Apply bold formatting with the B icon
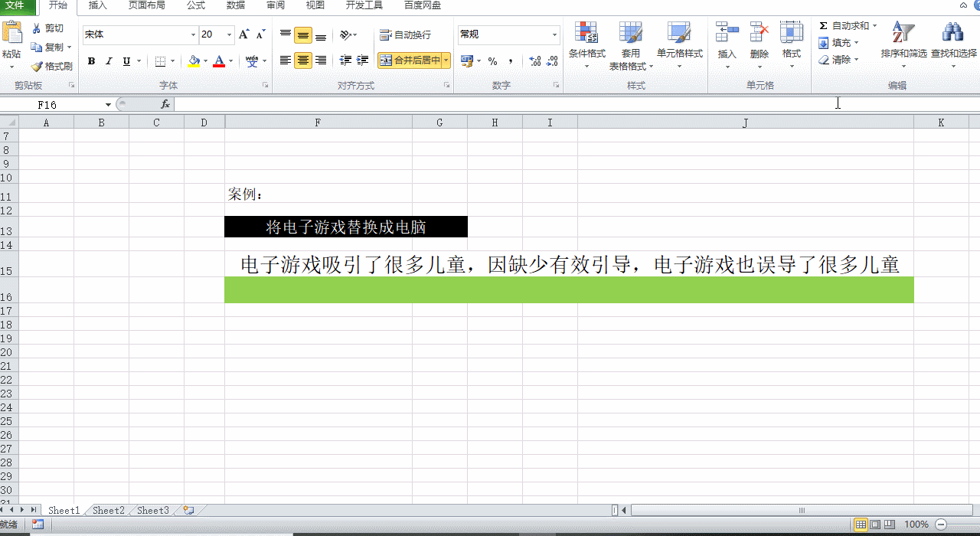 tap(91, 61)
